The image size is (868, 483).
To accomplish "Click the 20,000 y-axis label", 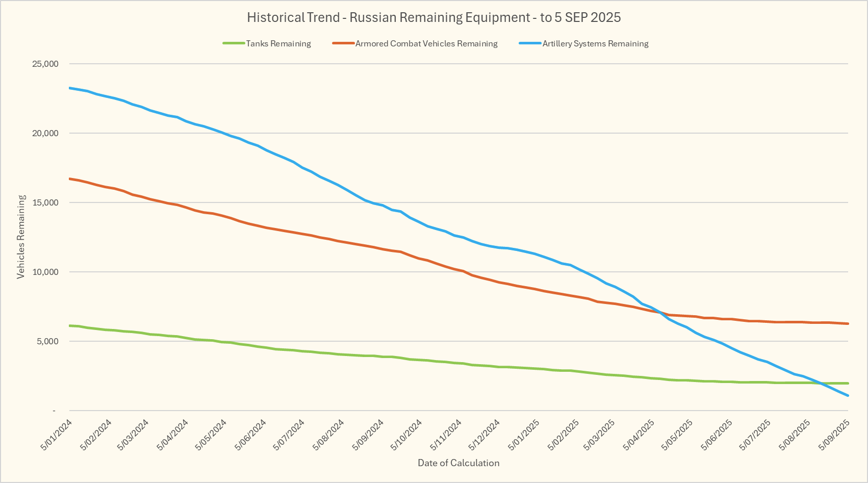I will (45, 134).
